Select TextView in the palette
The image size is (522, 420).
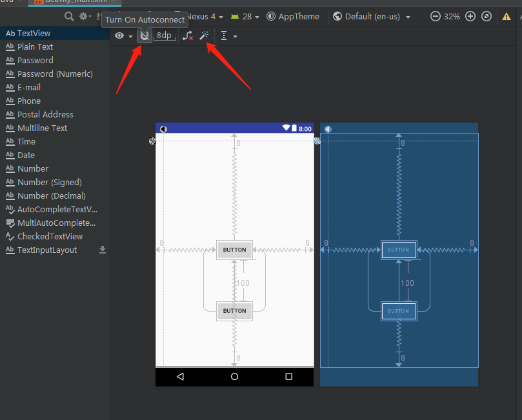55,34
